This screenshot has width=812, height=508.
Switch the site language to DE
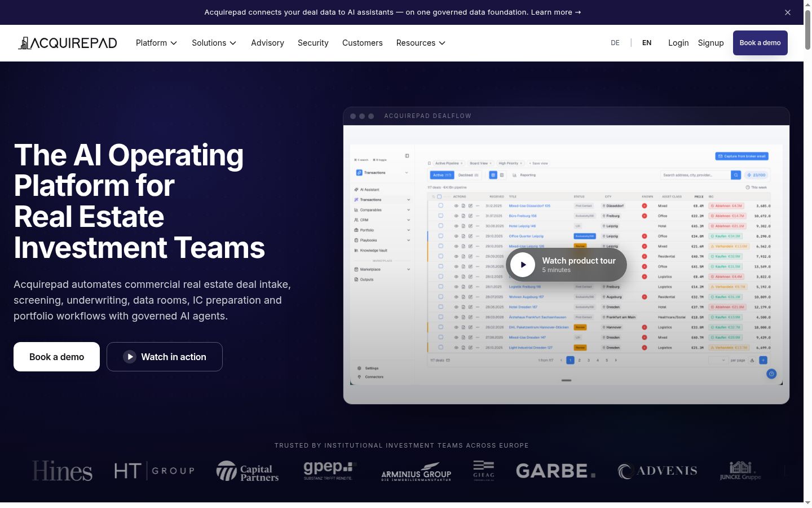[615, 43]
